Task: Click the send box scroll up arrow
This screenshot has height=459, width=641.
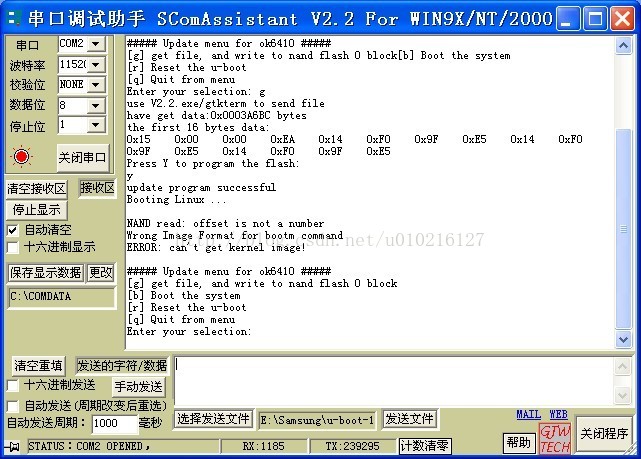Action: tap(622, 367)
